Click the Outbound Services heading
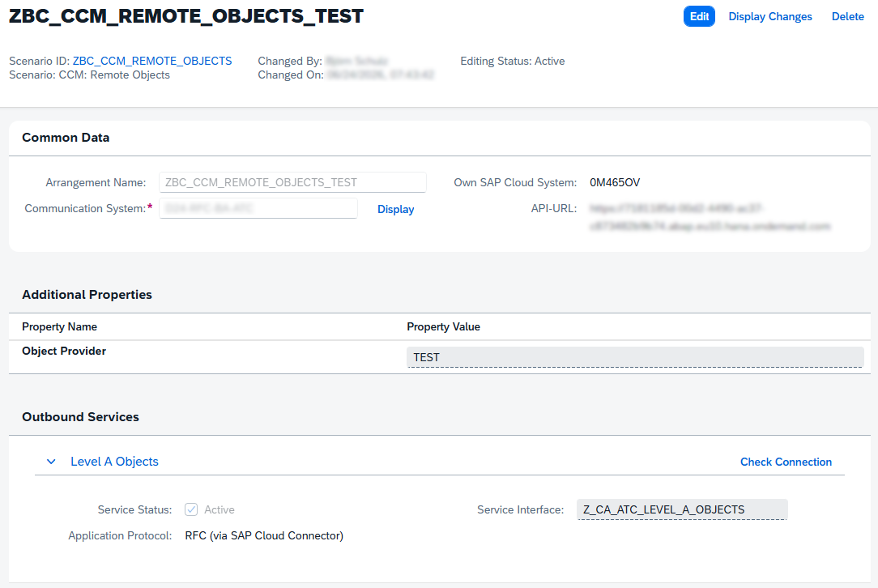Viewport: 878px width, 588px height. [80, 417]
